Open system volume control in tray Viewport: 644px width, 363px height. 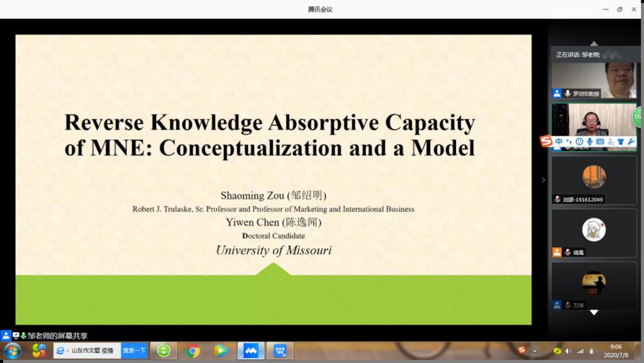(x=569, y=350)
